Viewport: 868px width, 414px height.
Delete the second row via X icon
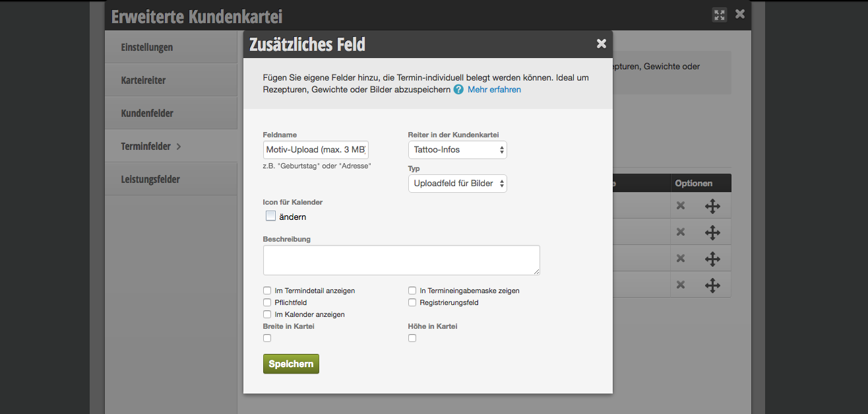pyautogui.click(x=681, y=232)
